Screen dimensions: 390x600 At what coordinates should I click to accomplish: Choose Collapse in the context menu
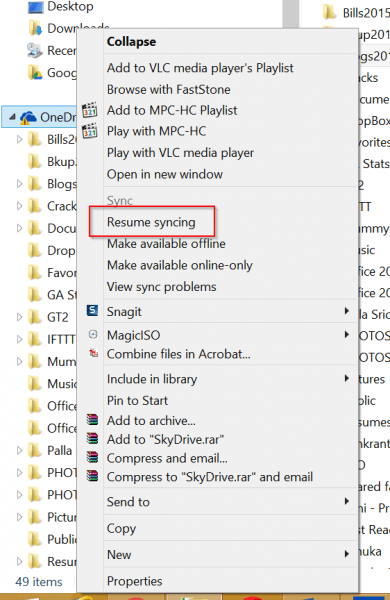pyautogui.click(x=131, y=41)
